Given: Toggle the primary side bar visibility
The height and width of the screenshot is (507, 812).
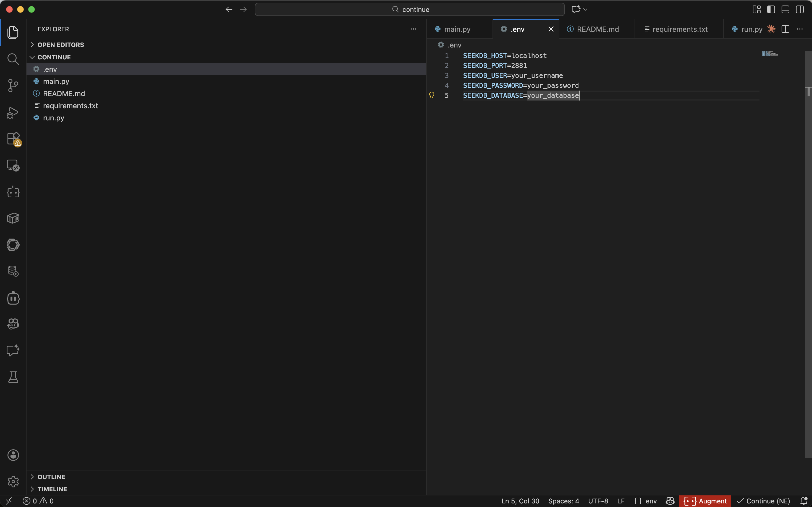Looking at the screenshot, I should 771,9.
